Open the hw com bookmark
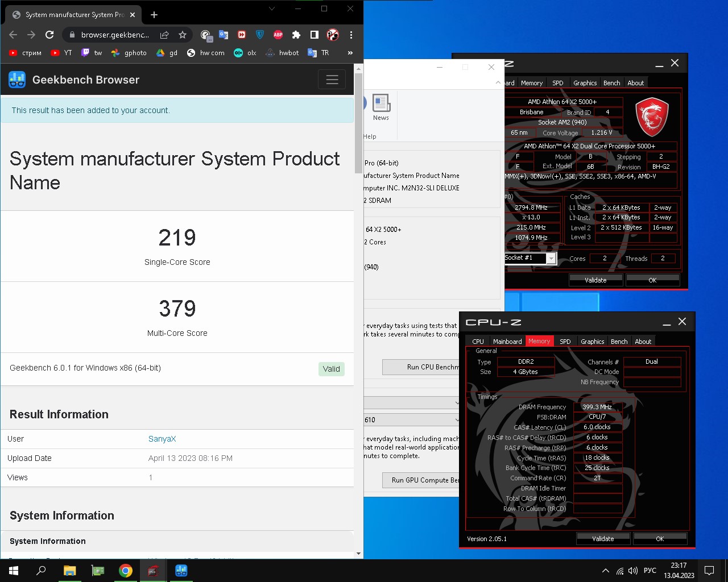Viewport: 728px width, 582px height. pos(205,53)
